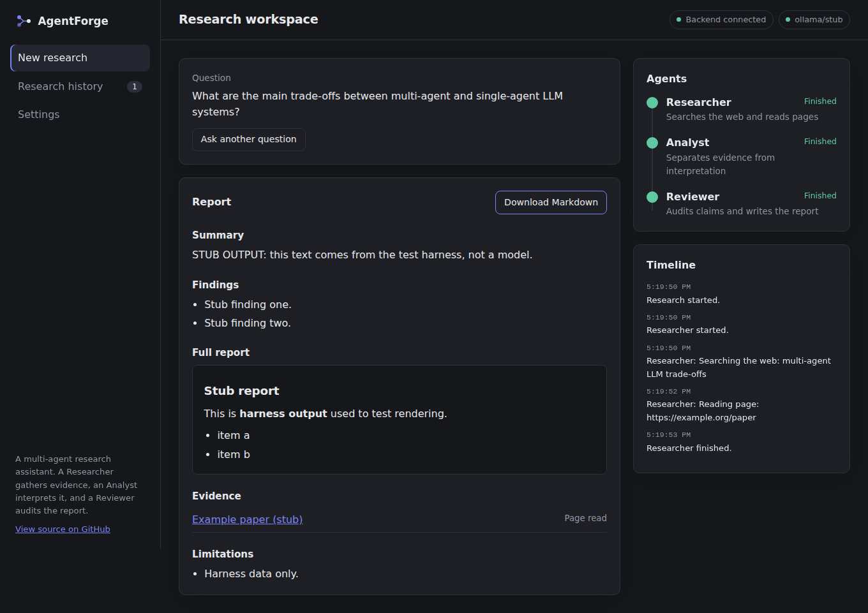Click the Reviewer agent status dot
This screenshot has width=868, height=613.
(652, 197)
